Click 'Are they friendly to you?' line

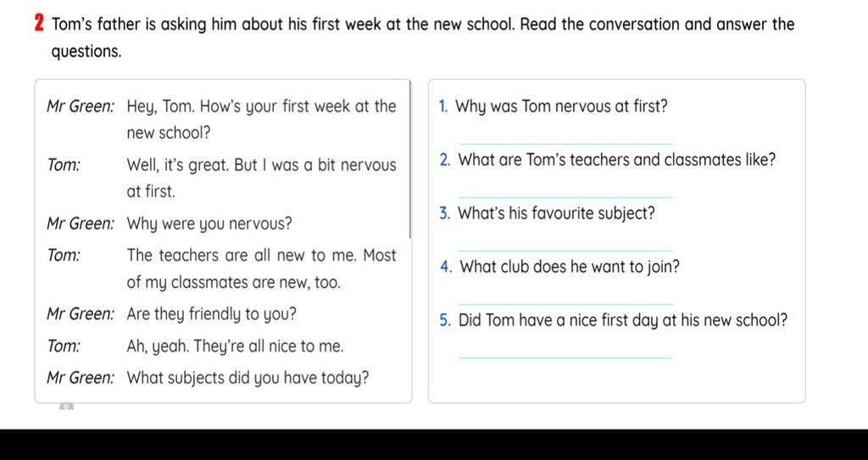coord(211,315)
